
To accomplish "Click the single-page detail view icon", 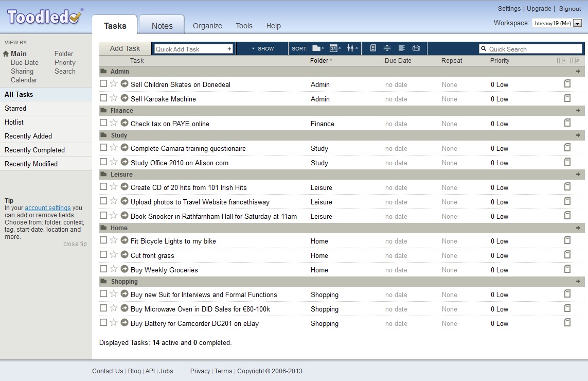I will 373,48.
